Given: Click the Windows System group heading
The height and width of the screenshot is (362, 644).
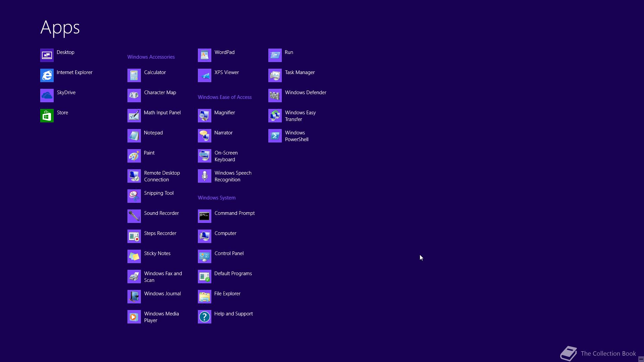Looking at the screenshot, I should point(217,198).
